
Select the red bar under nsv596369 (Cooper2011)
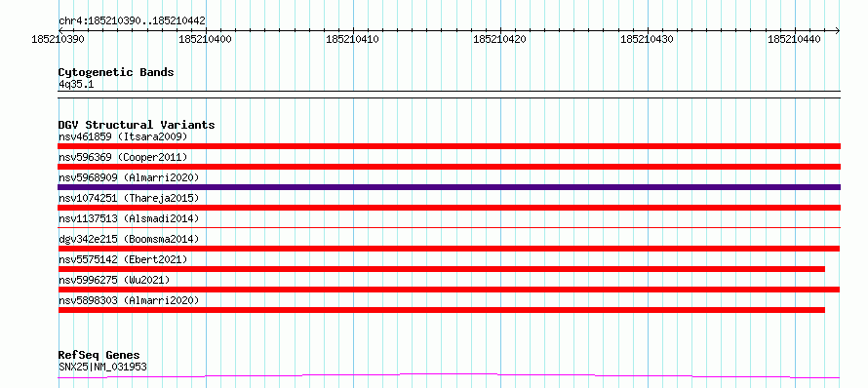click(x=449, y=167)
